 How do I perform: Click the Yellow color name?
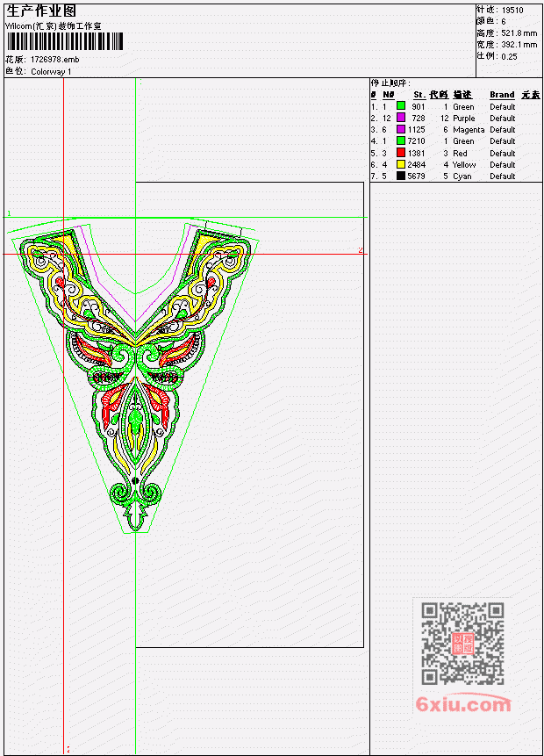click(464, 165)
